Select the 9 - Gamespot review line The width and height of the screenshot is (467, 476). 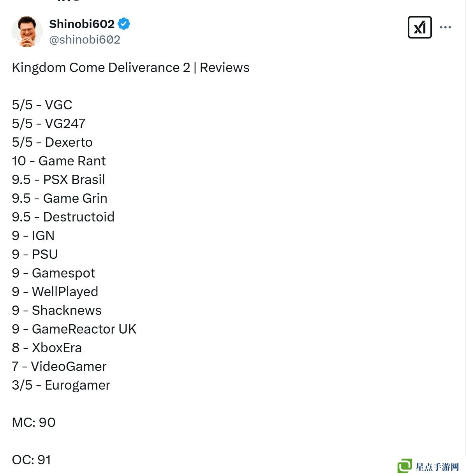pos(53,273)
